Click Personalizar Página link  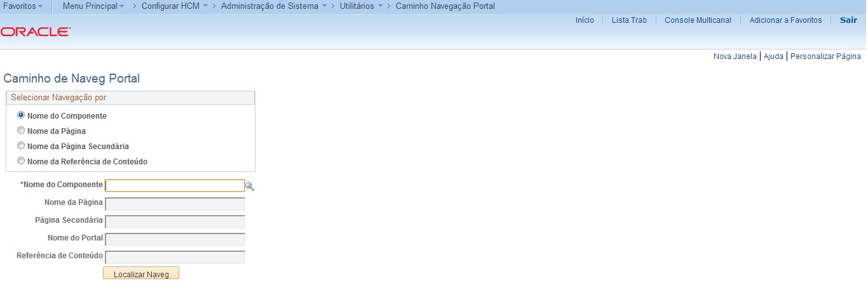(x=825, y=56)
